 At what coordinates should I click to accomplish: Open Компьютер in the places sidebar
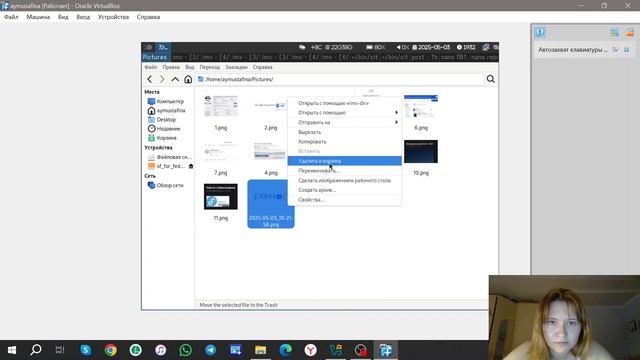166,101
